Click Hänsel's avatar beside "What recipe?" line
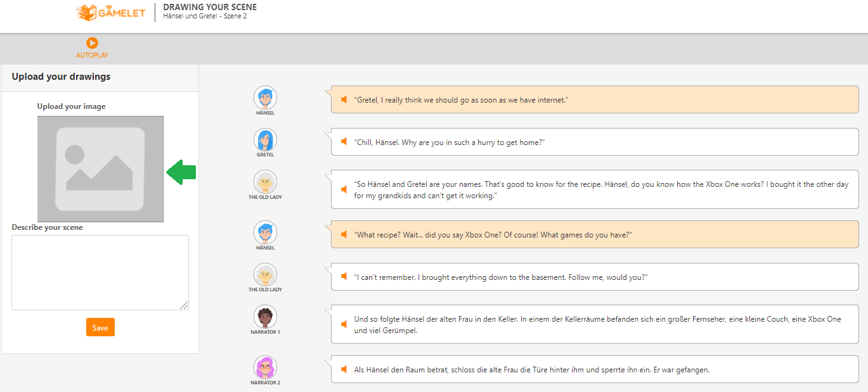Viewport: 868px width, 392px height. point(266,232)
